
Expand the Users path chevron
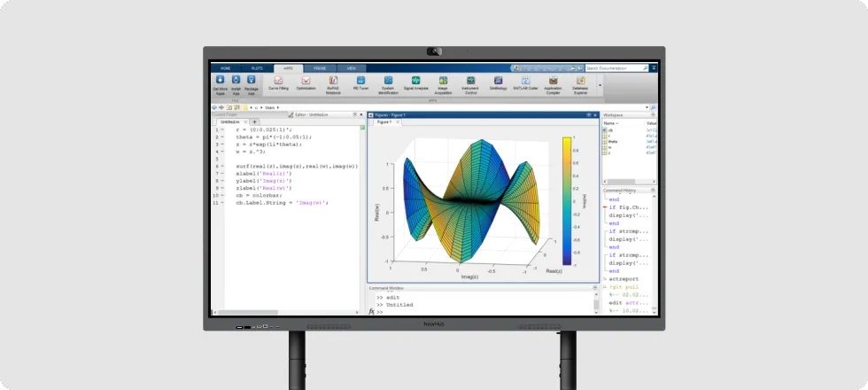click(278, 107)
